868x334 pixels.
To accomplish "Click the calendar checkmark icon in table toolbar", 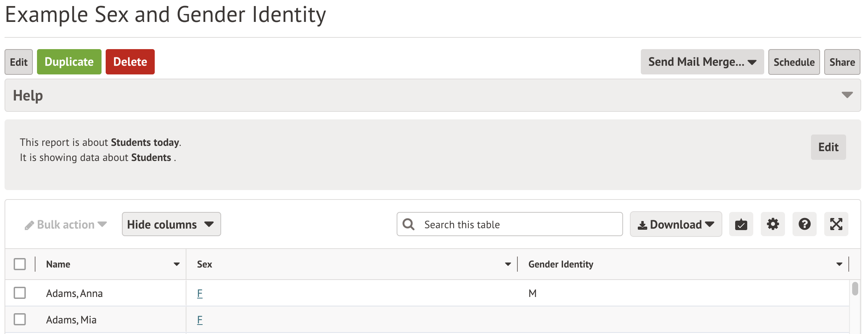I will pyautogui.click(x=741, y=224).
